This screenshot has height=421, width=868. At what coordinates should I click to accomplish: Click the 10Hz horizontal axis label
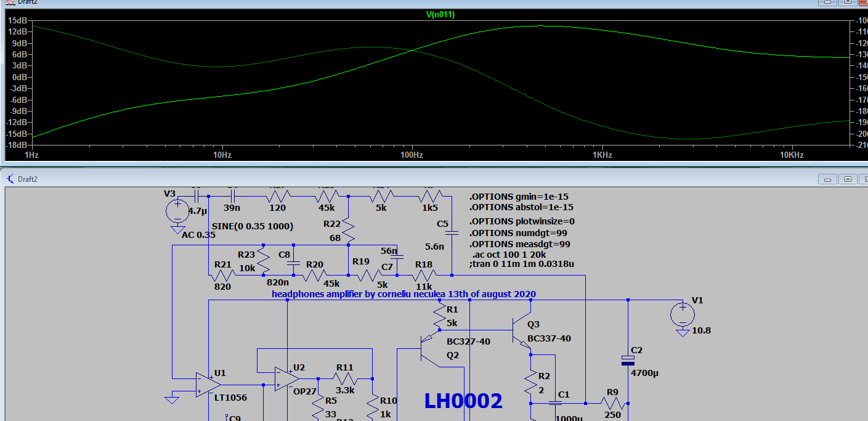point(222,155)
